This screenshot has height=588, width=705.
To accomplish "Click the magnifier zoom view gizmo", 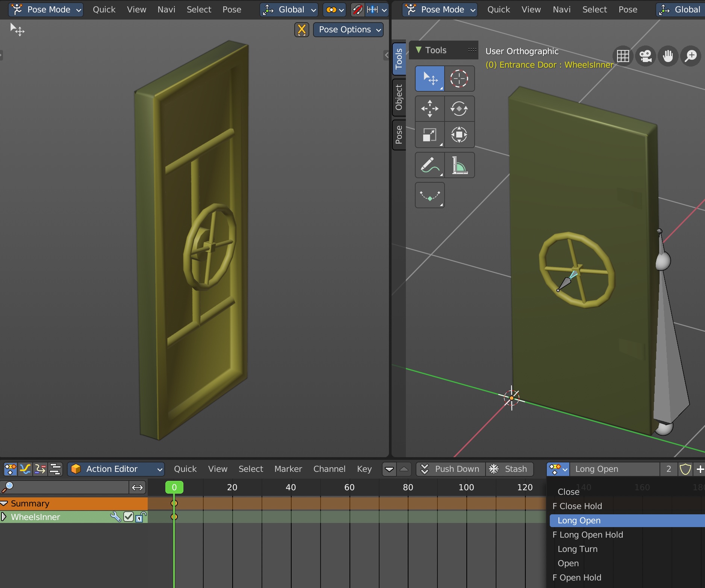I will [x=691, y=56].
